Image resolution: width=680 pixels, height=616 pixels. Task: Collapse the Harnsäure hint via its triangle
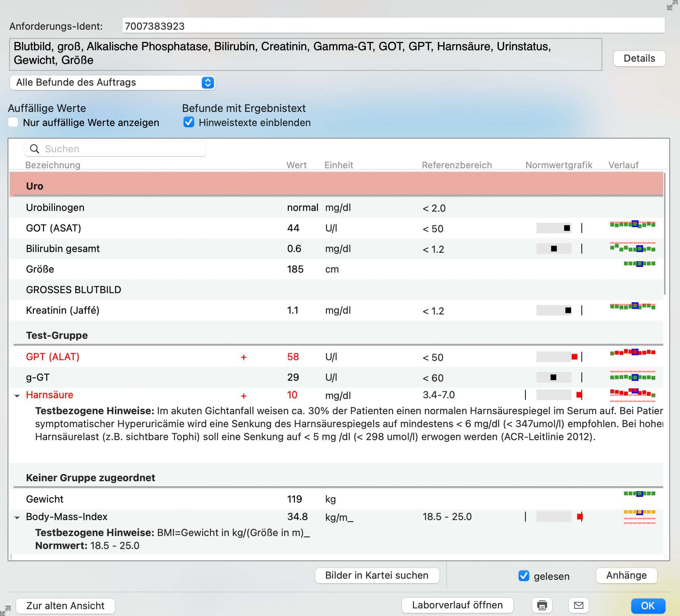17,396
